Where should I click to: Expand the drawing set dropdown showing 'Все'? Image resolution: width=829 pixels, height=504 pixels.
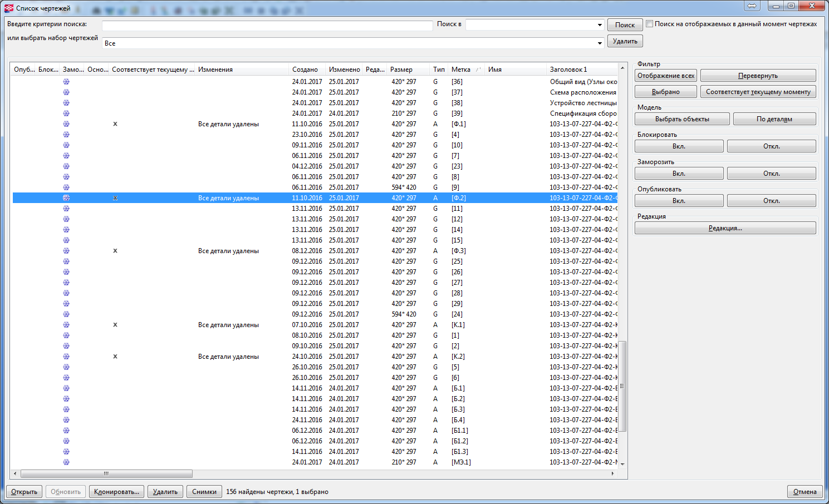tap(600, 43)
